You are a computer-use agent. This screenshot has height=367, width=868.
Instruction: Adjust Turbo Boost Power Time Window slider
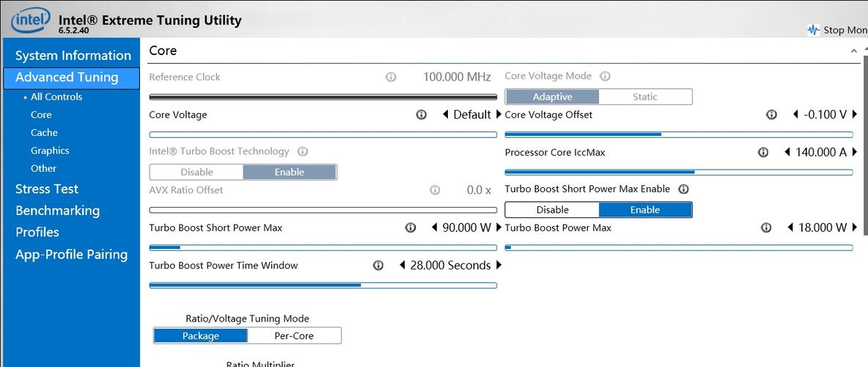coord(323,286)
